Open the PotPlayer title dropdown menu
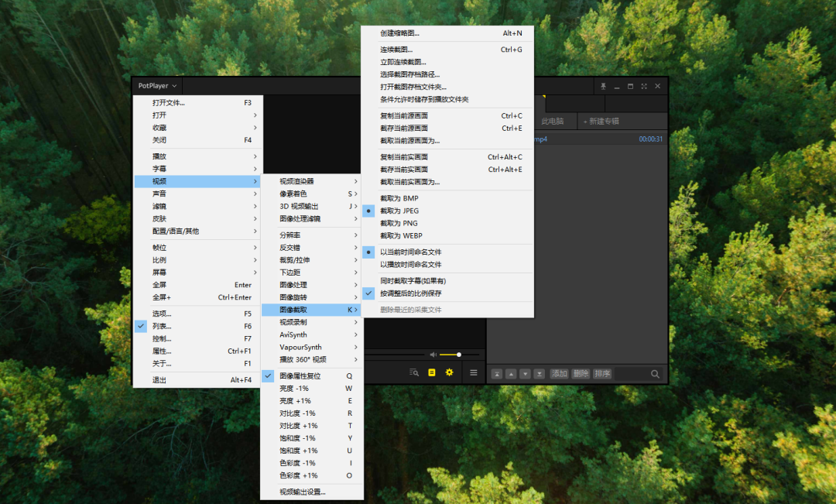Viewport: 836px width, 504px height. pyautogui.click(x=157, y=86)
